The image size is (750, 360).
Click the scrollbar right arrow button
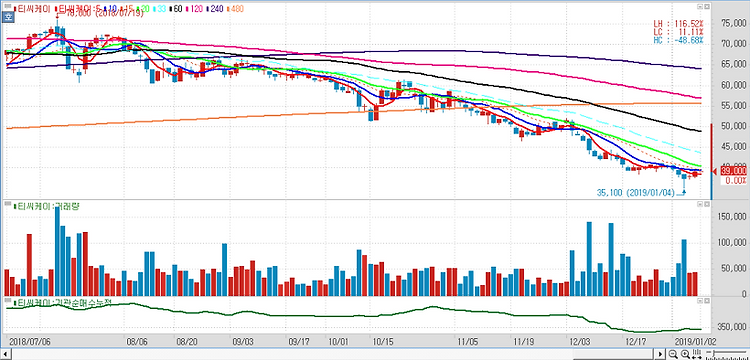(x=660, y=354)
